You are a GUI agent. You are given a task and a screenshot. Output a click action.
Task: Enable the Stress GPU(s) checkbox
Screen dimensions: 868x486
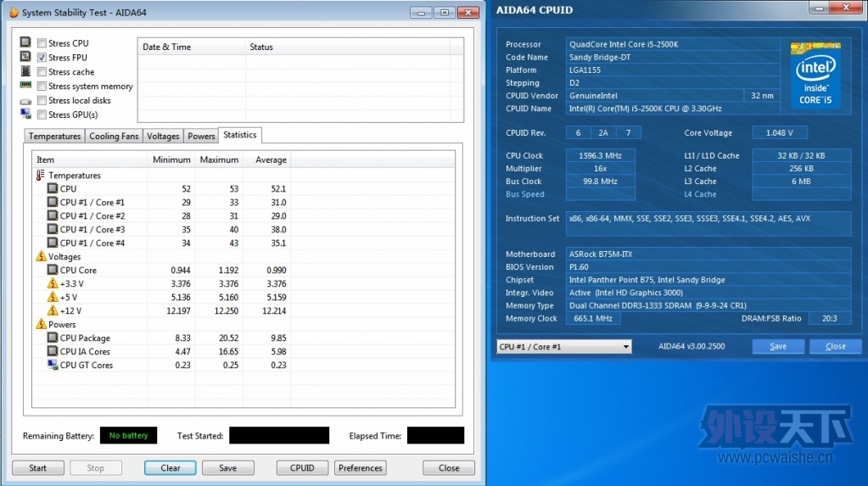[42, 115]
